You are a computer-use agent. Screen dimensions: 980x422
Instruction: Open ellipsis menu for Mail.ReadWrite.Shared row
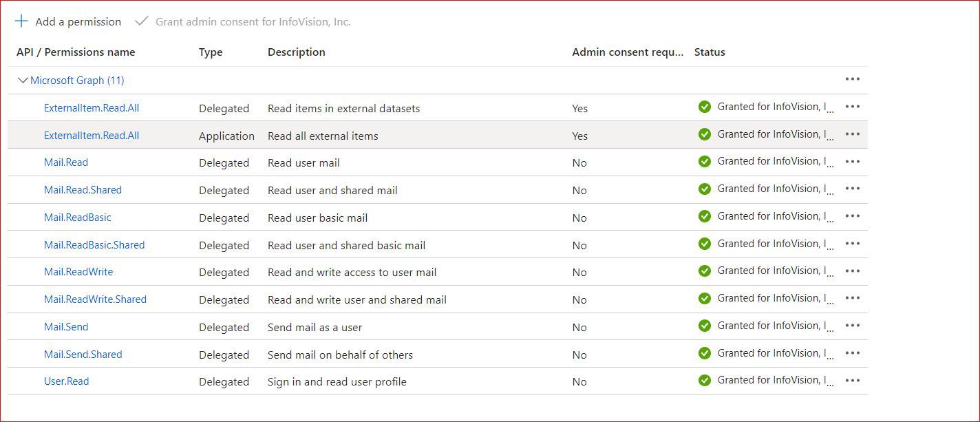pos(853,298)
